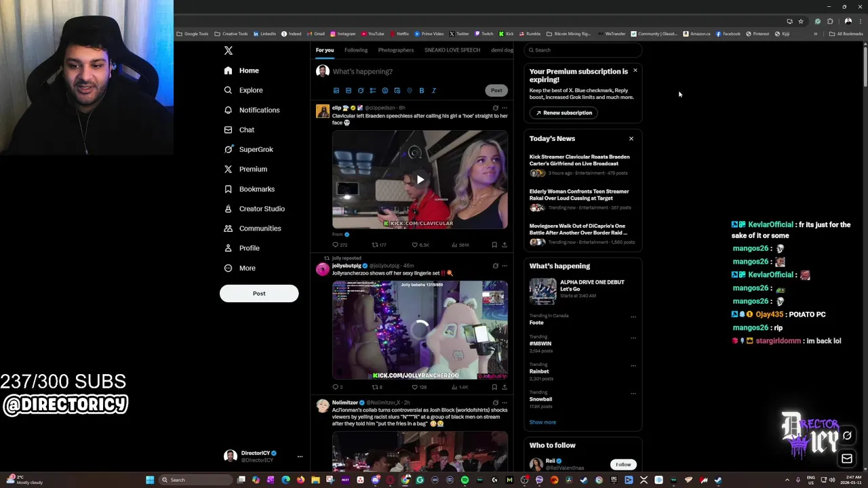The height and width of the screenshot is (488, 868).
Task: Click the X search field
Action: tap(583, 50)
